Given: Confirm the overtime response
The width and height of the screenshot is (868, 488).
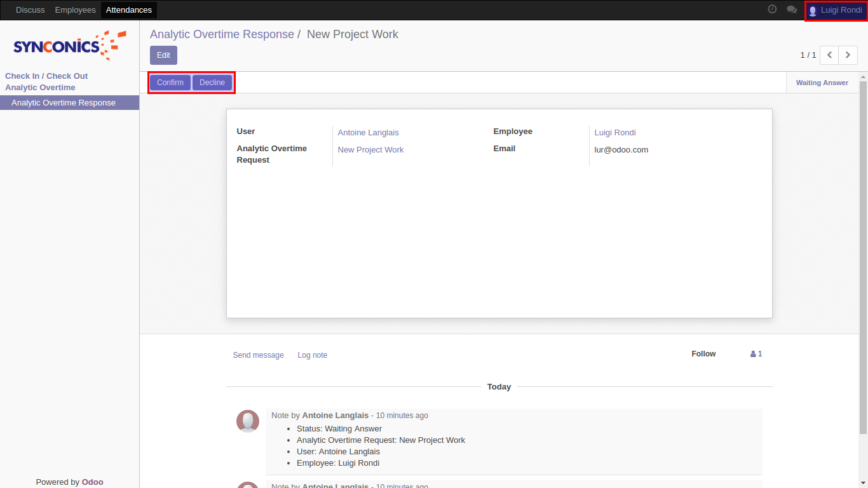Looking at the screenshot, I should point(170,83).
